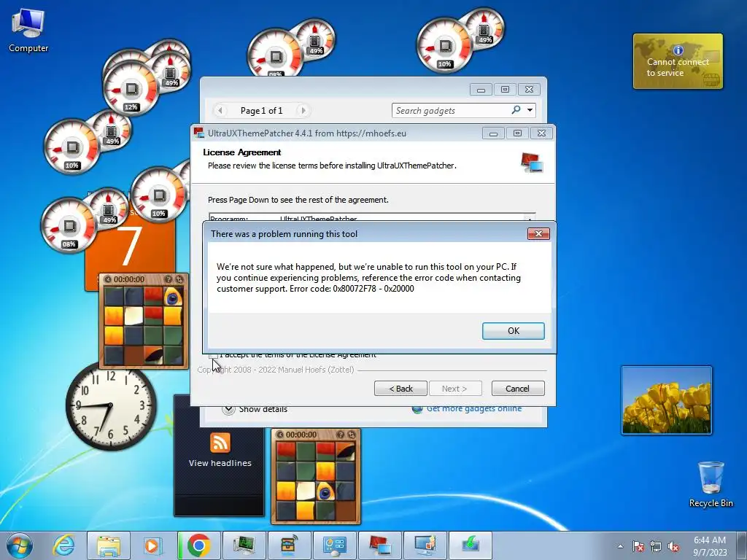Open the Control Panel taskbar icon
The width and height of the screenshot is (747, 560).
coord(334,545)
